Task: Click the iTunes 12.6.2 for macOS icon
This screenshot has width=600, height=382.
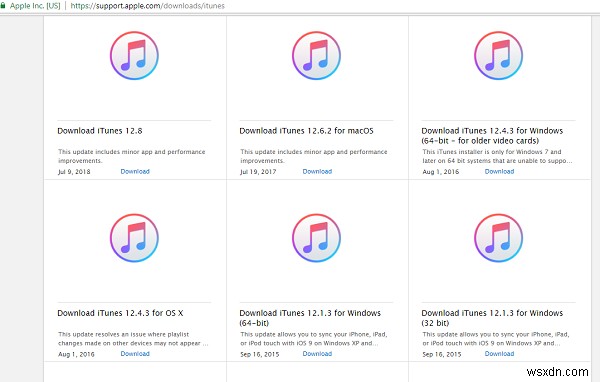Action: [x=316, y=56]
